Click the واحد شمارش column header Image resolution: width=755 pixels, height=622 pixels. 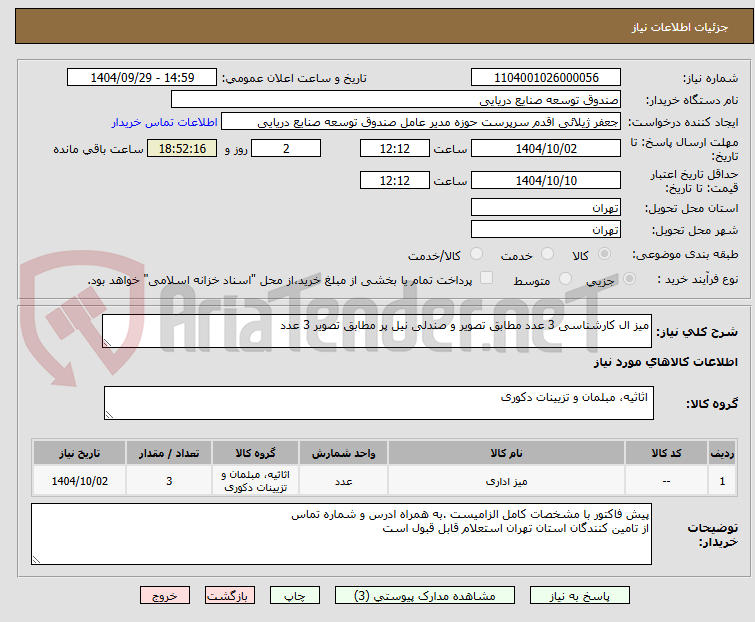[x=343, y=453]
